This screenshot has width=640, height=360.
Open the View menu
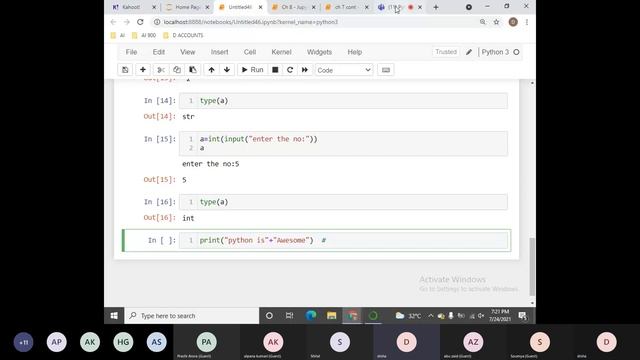tap(188, 52)
